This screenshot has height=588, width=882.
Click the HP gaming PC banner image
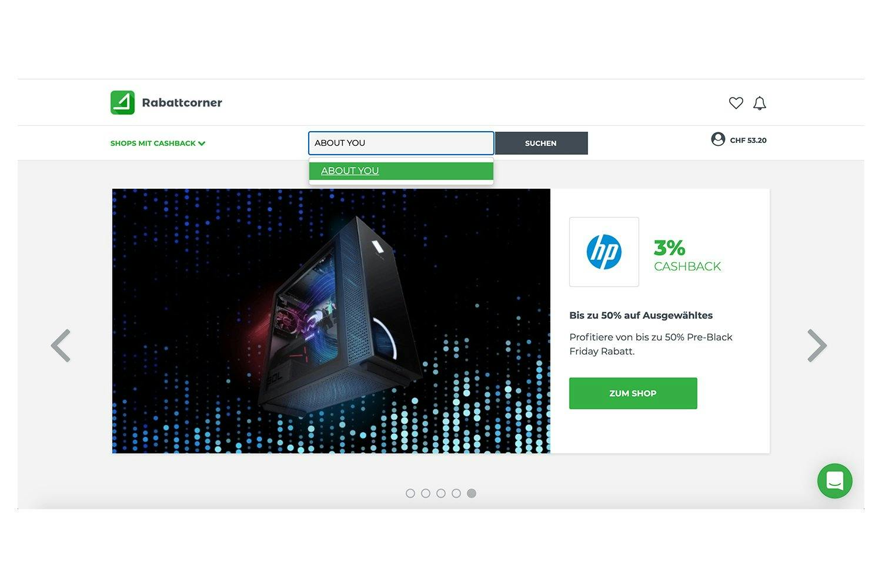click(x=331, y=321)
